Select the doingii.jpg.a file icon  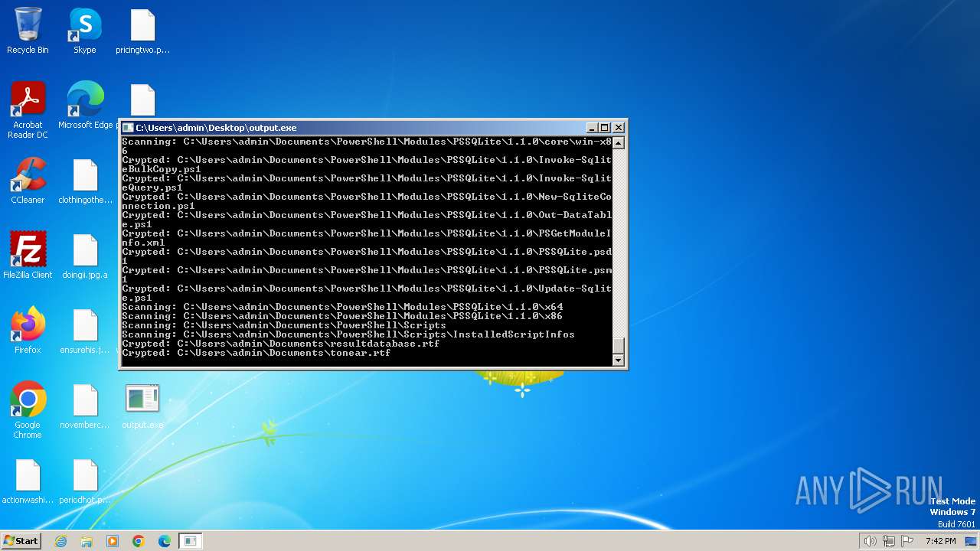click(85, 256)
